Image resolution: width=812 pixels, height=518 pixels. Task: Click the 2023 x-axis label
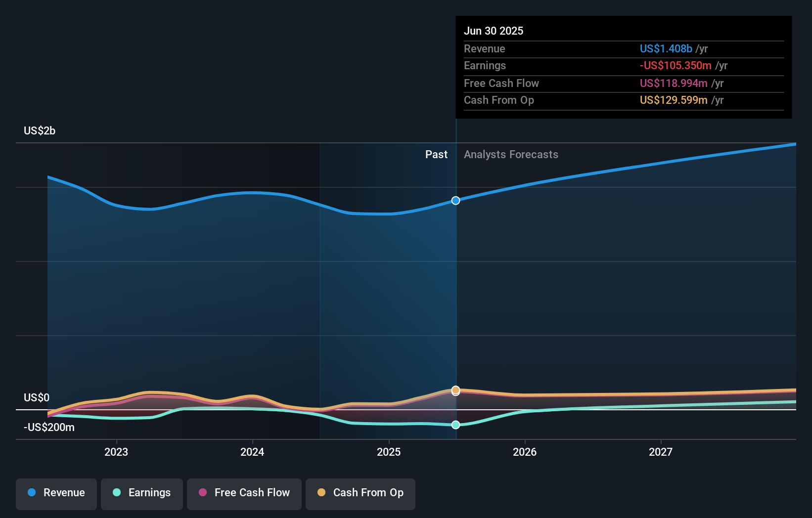(x=116, y=452)
